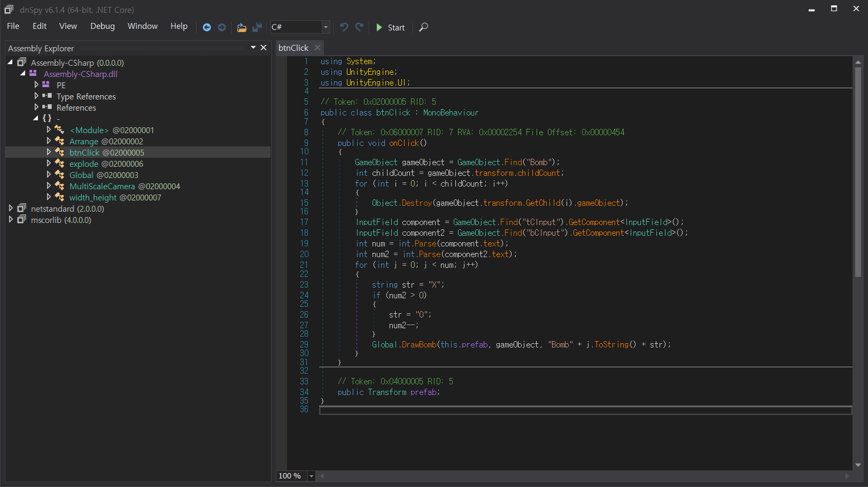Expand the Type References node
This screenshot has height=487, width=868.
point(36,96)
